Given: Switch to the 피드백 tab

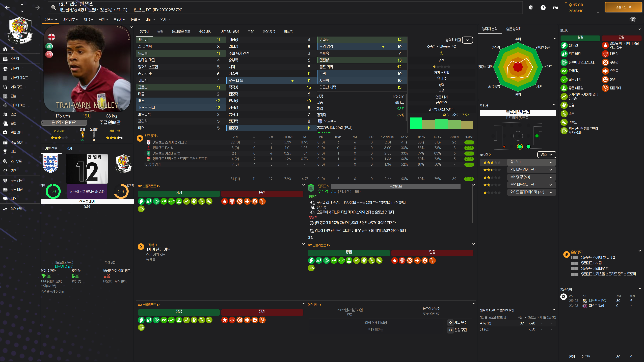Looking at the screenshot, I should click(288, 31).
